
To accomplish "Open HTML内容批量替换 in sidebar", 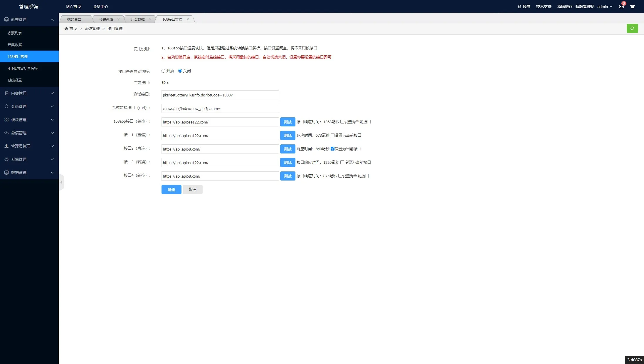I will pyautogui.click(x=23, y=68).
